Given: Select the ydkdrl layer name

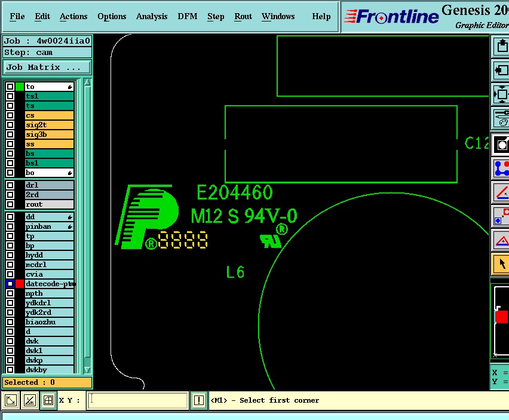Looking at the screenshot, I should click(50, 303).
